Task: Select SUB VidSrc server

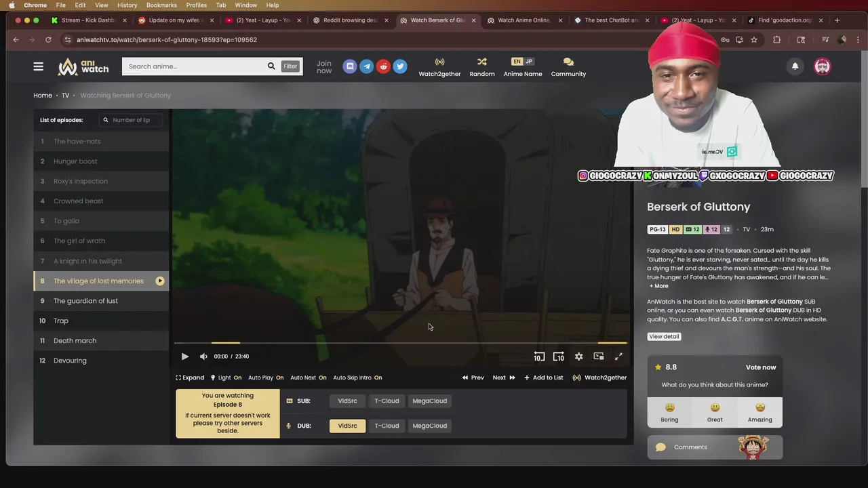Action: click(347, 401)
